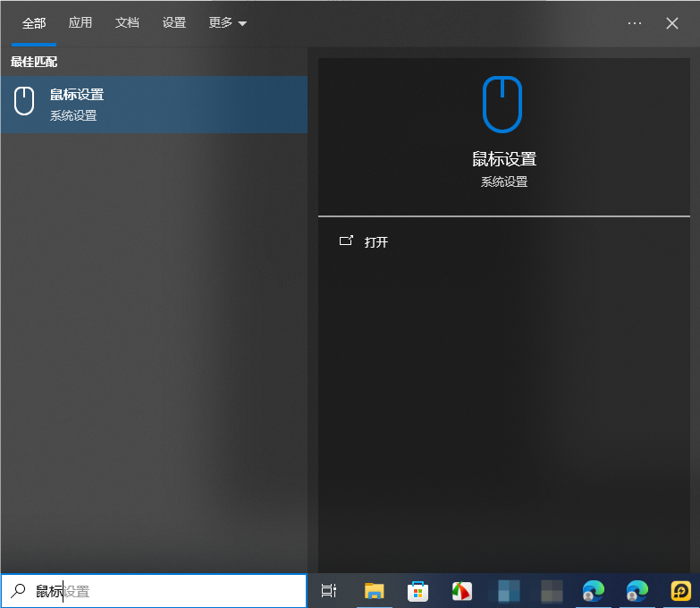Click 打开 to launch mouse settings
This screenshot has width=700, height=608.
(x=376, y=242)
